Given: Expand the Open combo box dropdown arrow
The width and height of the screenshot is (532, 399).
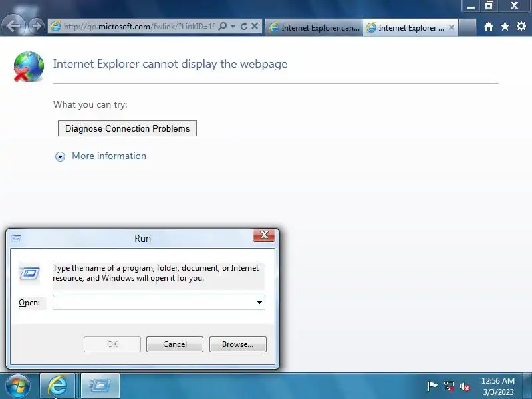Looking at the screenshot, I should [259, 303].
